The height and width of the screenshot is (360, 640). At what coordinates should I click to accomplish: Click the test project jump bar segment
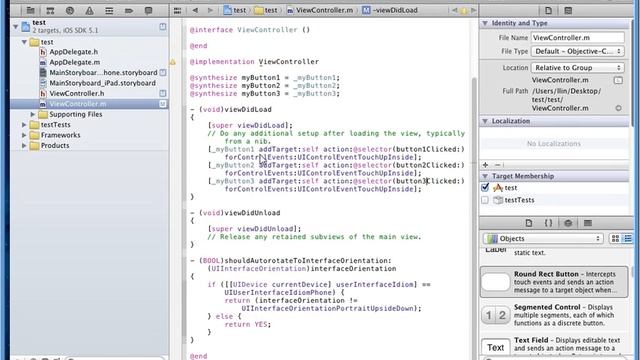coord(235,10)
